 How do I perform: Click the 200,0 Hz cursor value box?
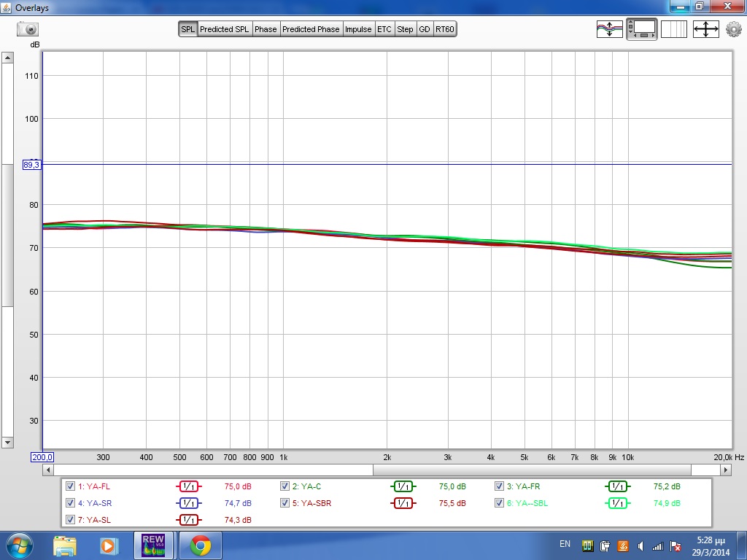tap(42, 457)
